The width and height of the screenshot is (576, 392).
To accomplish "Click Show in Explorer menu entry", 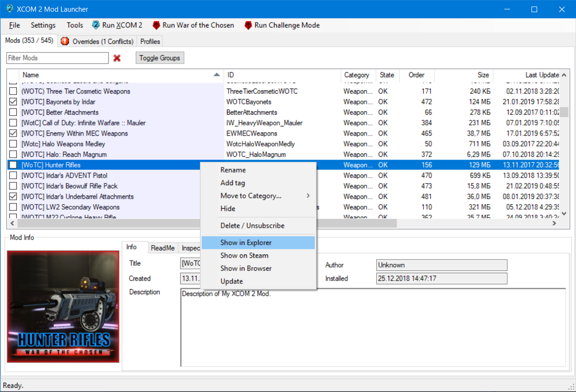I will tap(258, 243).
